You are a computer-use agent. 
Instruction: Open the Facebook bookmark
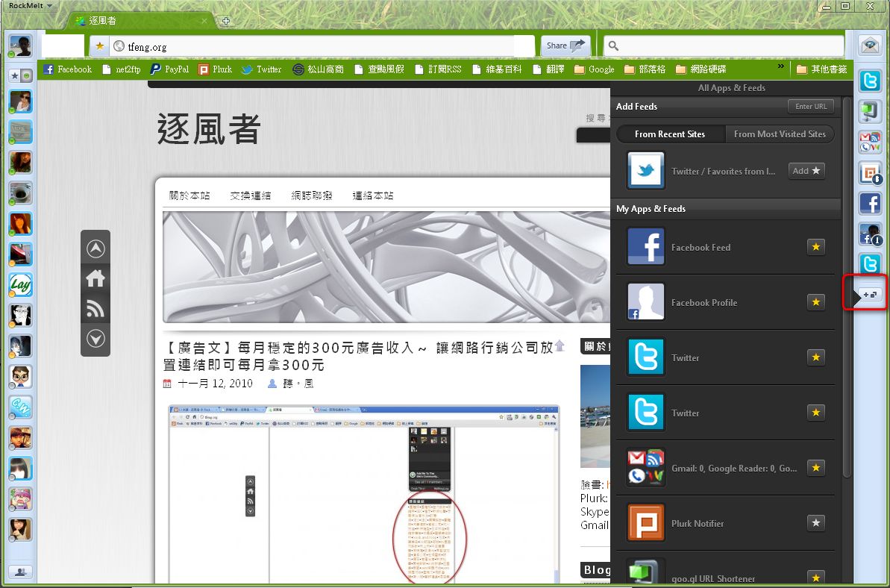[68, 69]
